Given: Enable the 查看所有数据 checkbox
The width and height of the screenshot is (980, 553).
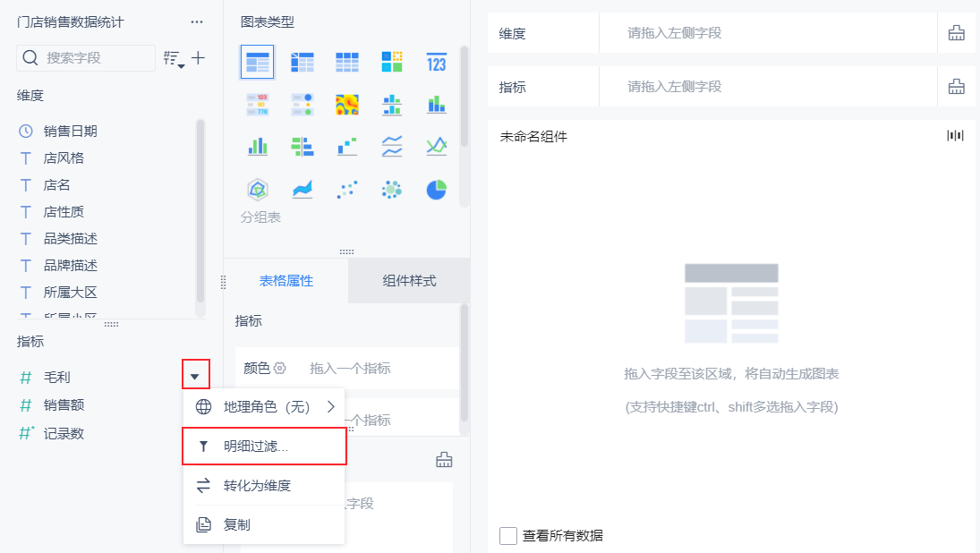Looking at the screenshot, I should [x=508, y=535].
